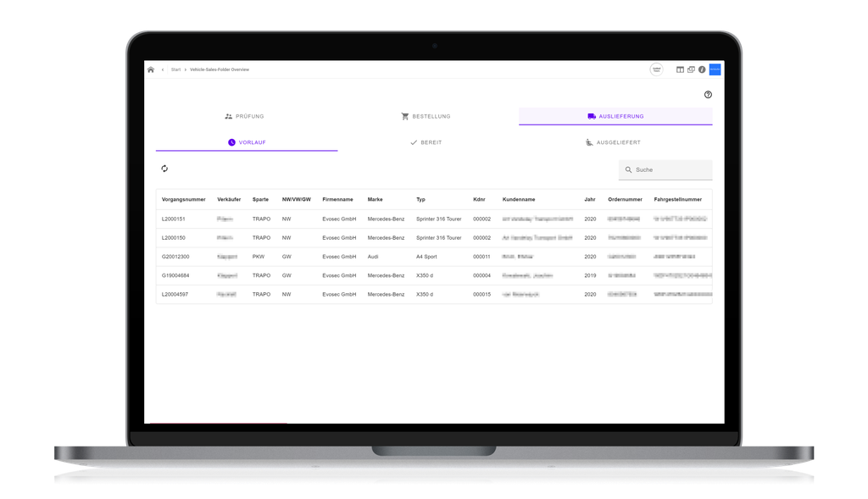This screenshot has height=499, width=868.
Task: Click the magnifier icon in the search box
Action: [628, 169]
